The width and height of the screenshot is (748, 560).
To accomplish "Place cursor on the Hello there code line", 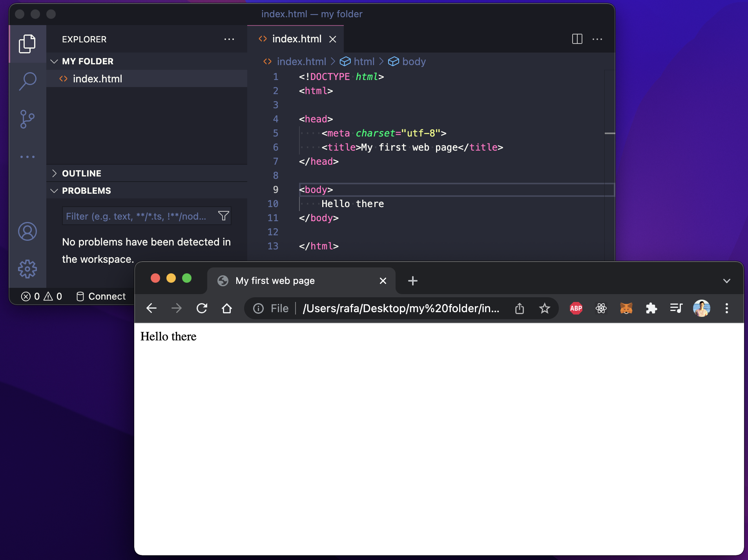I will point(352,204).
